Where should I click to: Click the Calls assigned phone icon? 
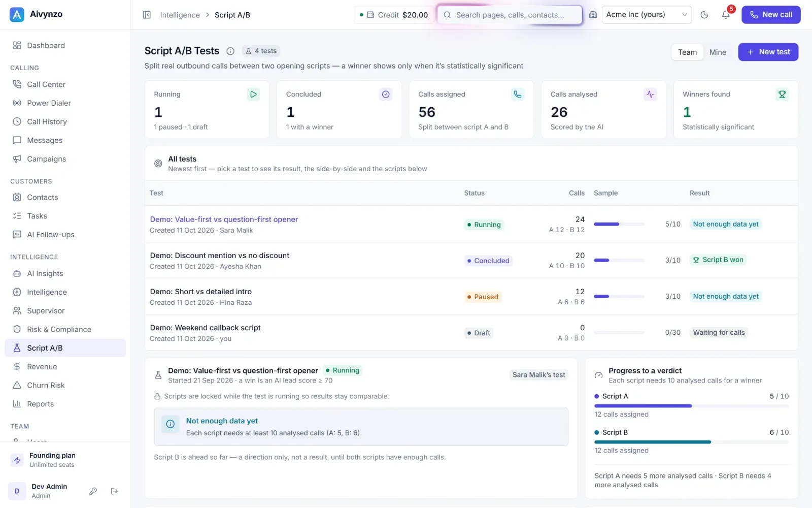coord(518,94)
